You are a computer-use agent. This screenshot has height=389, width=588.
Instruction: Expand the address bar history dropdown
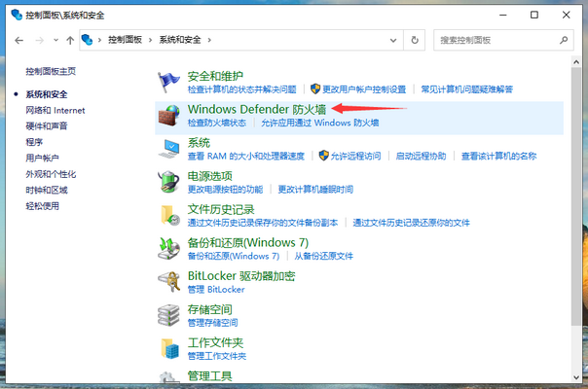click(394, 40)
